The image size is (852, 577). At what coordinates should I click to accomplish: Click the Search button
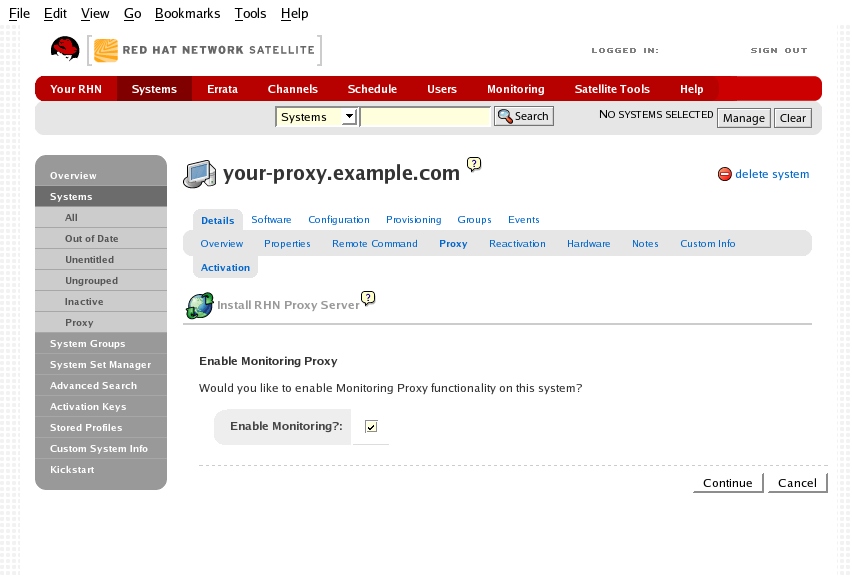(524, 116)
